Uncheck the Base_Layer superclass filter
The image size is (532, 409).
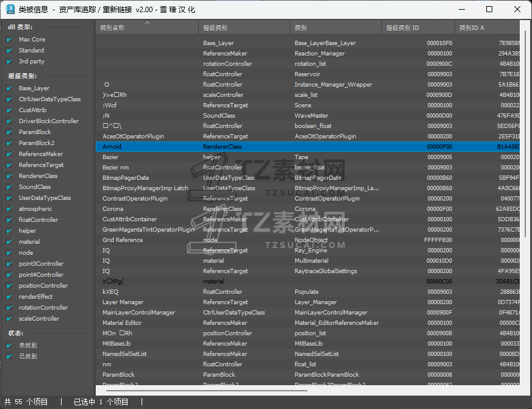click(10, 88)
